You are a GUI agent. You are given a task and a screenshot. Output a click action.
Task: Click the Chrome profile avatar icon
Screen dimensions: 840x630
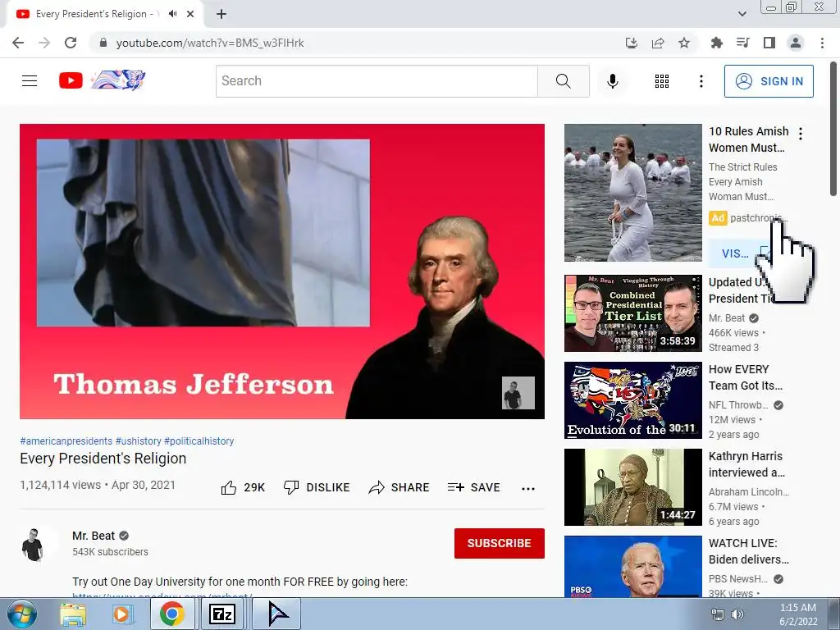[x=796, y=43]
